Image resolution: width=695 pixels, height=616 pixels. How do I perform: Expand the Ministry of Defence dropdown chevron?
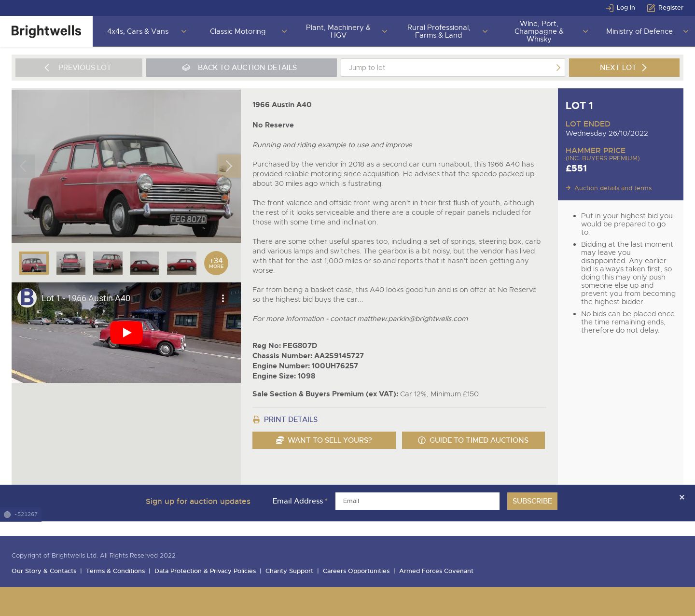coord(685,31)
